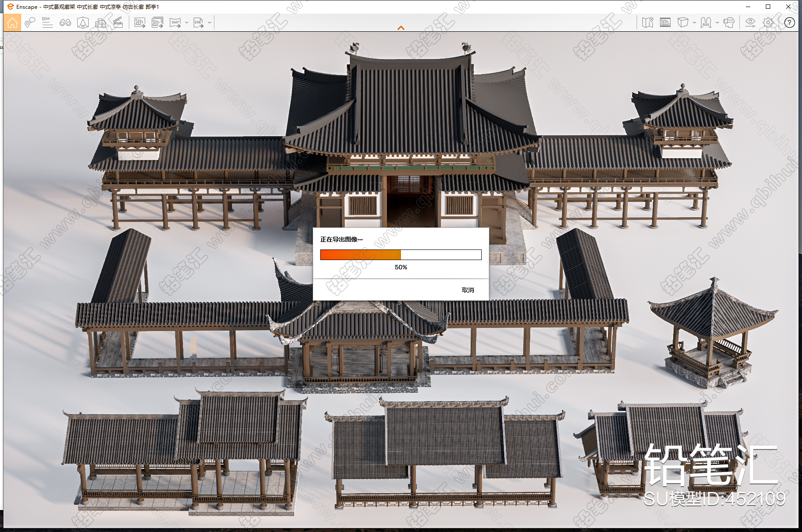Viewport: 802px width, 532px height.
Task: Enable the VR headset mode
Action: (x=729, y=22)
